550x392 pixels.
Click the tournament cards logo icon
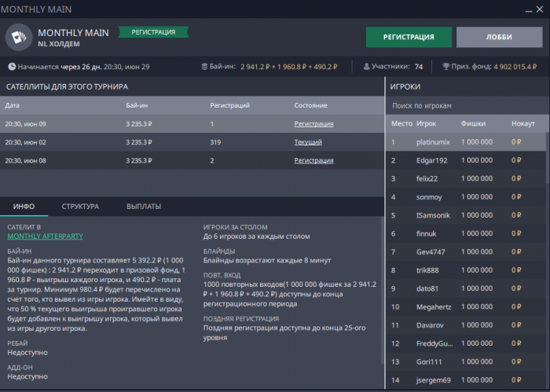(18, 37)
